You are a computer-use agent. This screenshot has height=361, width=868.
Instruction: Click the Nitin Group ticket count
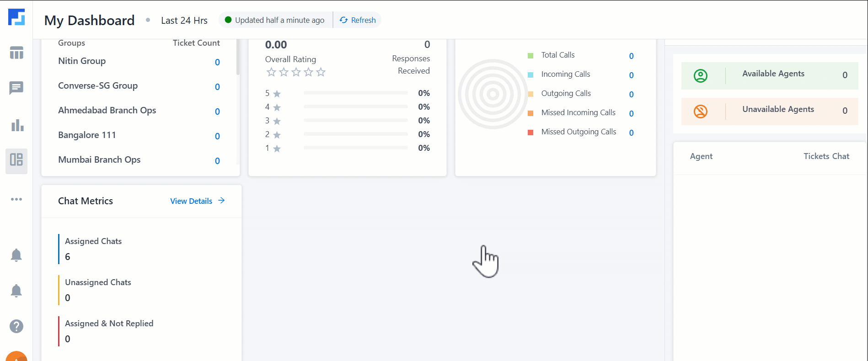(x=217, y=62)
